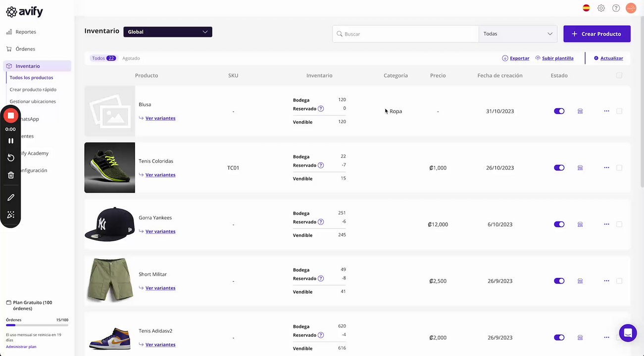Screen dimensions: 644x356
Task: Switch to the Agotado tab
Action: 131,58
